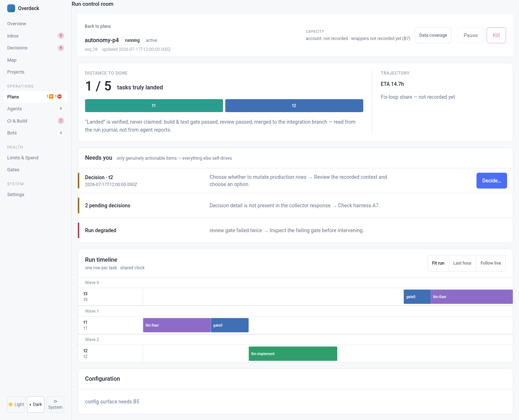Go Back to plans
Viewport: 519px width, 420px height.
point(98,26)
